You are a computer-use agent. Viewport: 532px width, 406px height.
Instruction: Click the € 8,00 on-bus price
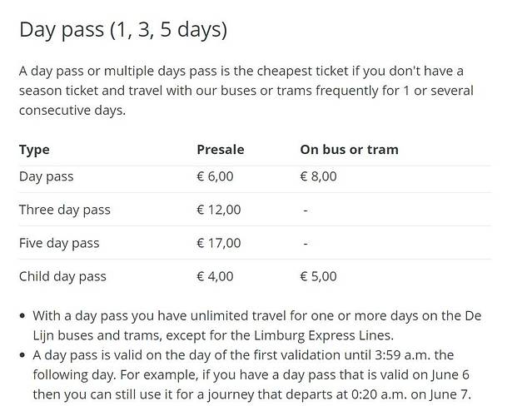click(318, 176)
